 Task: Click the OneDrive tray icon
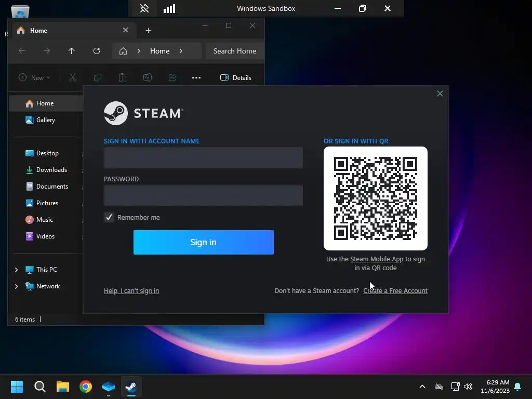(x=439, y=387)
